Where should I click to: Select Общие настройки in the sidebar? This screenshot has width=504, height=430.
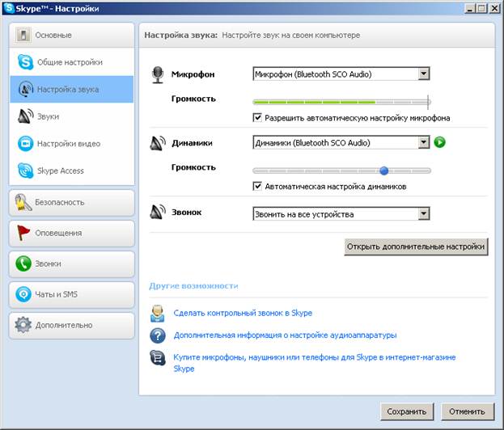coord(72,62)
